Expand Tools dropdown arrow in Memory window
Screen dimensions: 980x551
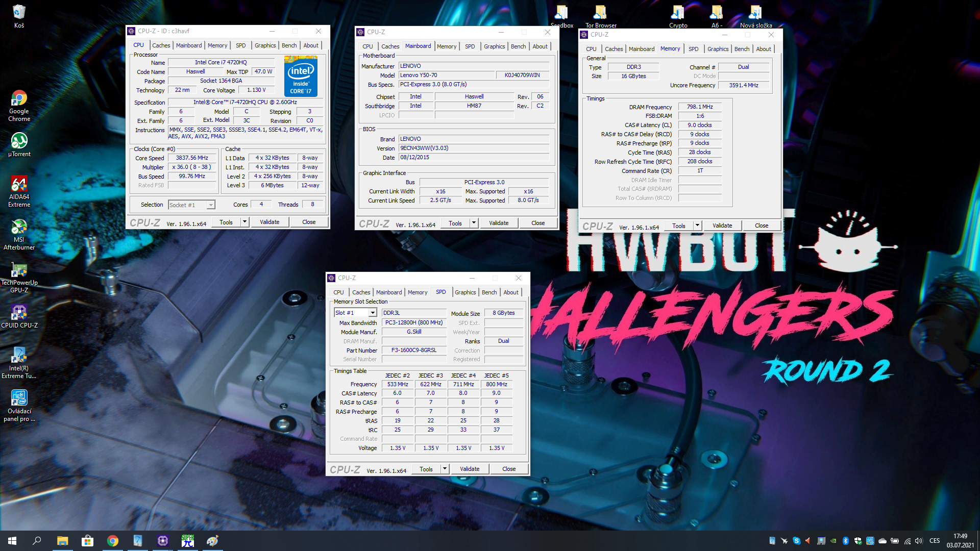tap(697, 226)
